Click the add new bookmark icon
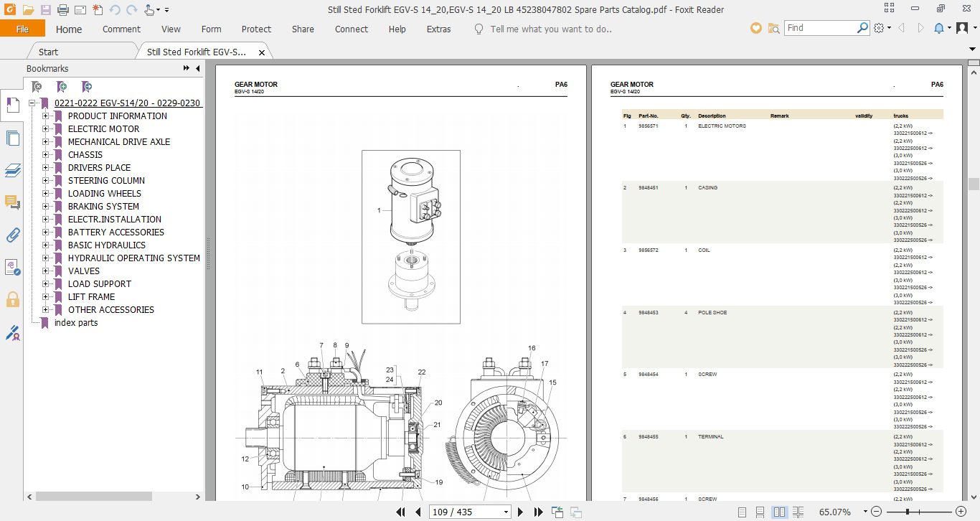The width and height of the screenshot is (980, 521). click(62, 87)
